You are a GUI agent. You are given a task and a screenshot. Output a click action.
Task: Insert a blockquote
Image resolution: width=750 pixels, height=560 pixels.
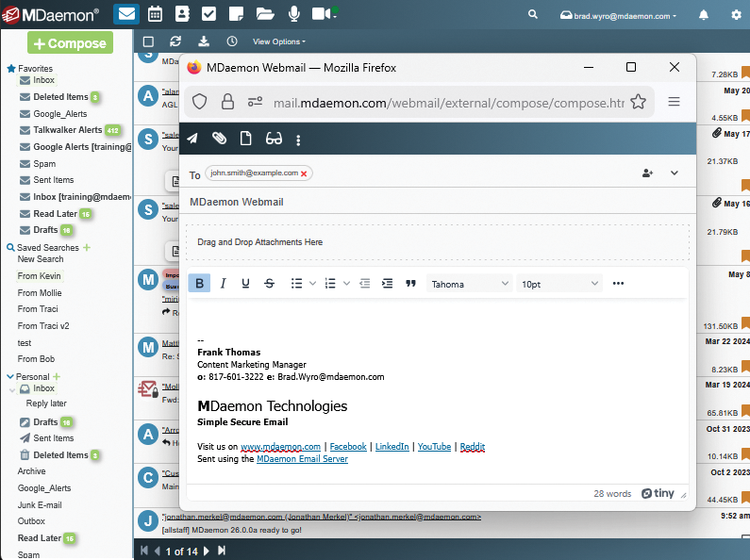click(x=410, y=284)
